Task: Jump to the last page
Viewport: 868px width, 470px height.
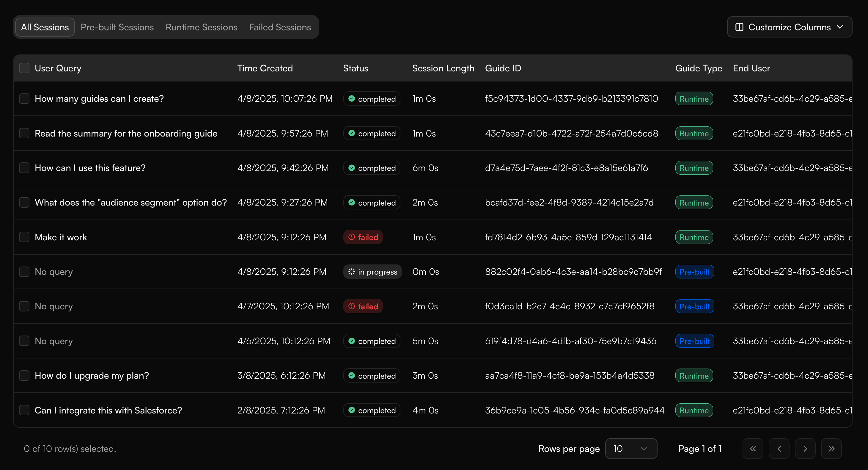Action: [x=831, y=448]
